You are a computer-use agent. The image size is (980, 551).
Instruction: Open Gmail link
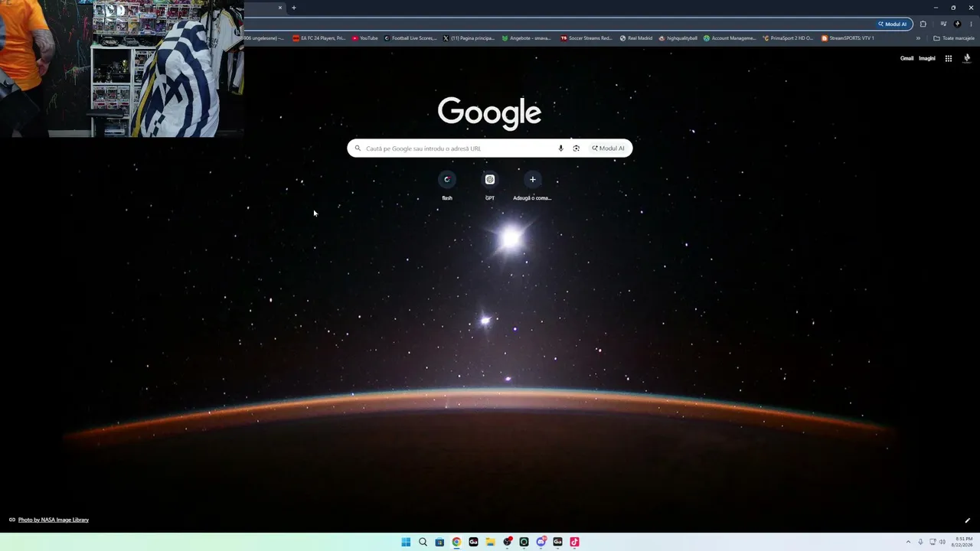[x=906, y=58]
